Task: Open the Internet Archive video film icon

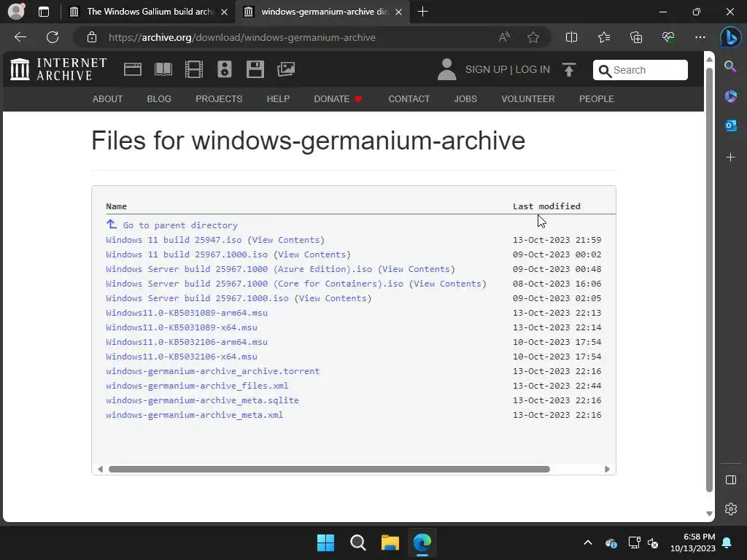Action: coord(194,69)
